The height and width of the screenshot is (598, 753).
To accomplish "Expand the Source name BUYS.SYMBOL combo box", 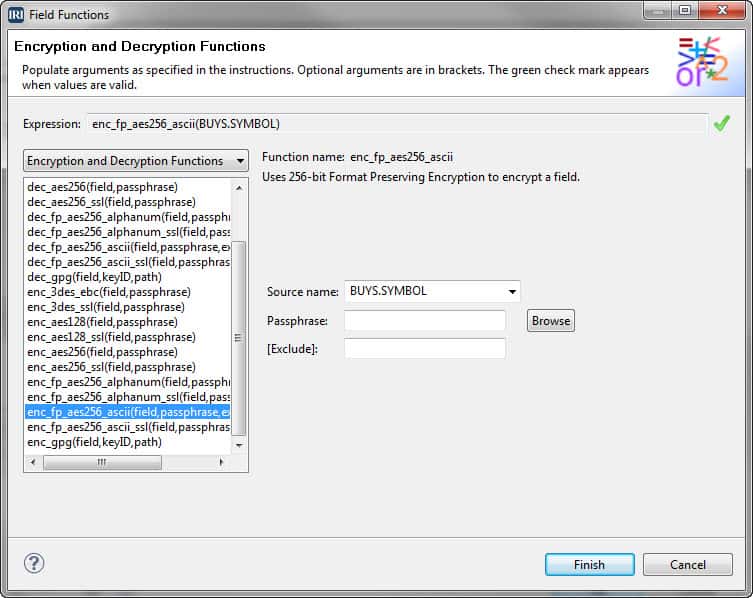I will (x=432, y=291).
